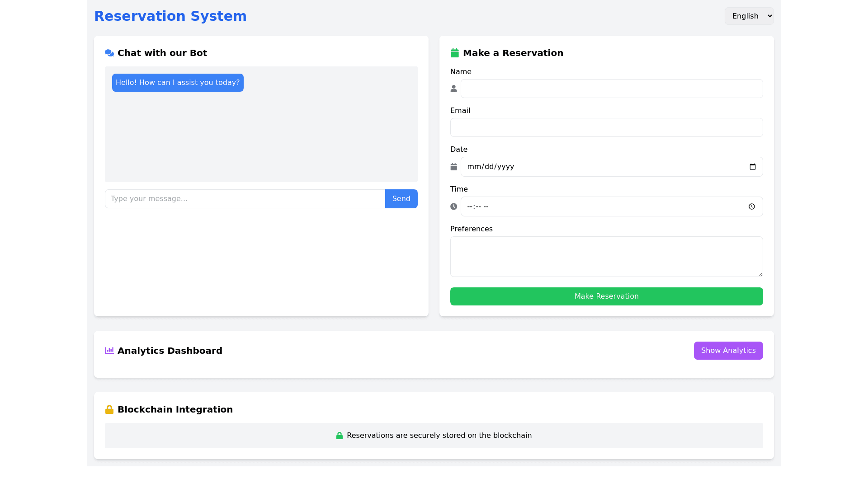The height and width of the screenshot is (488, 868).
Task: Focus the Type your message input
Action: pos(245,199)
